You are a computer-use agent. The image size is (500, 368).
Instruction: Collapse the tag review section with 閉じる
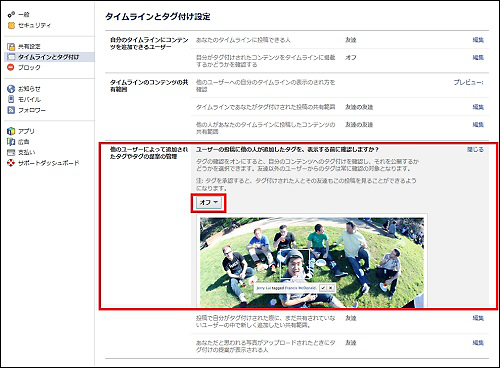[x=475, y=150]
